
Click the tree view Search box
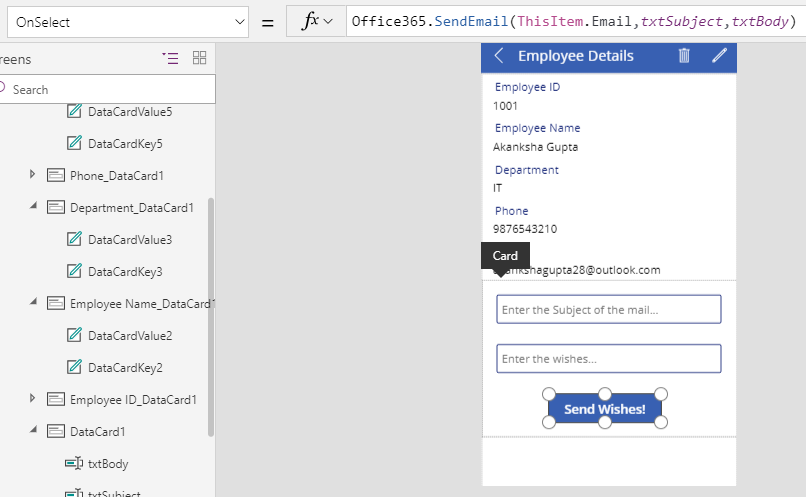coord(108,89)
